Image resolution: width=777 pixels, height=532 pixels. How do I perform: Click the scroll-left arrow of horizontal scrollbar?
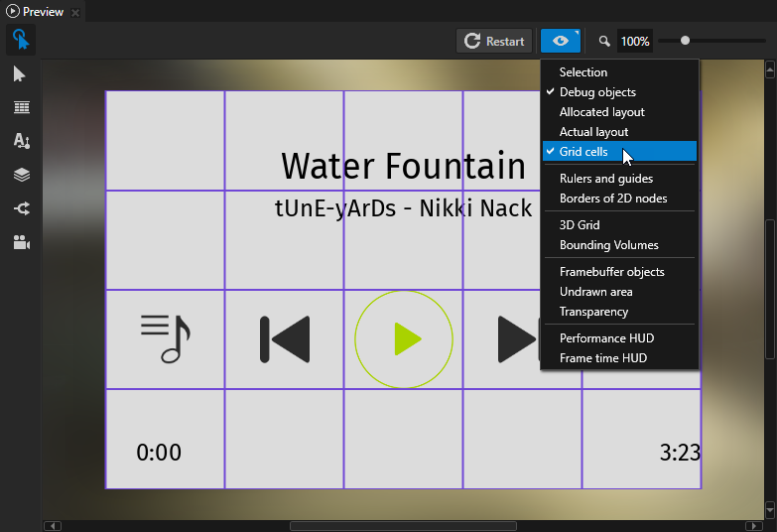pyautogui.click(x=53, y=525)
